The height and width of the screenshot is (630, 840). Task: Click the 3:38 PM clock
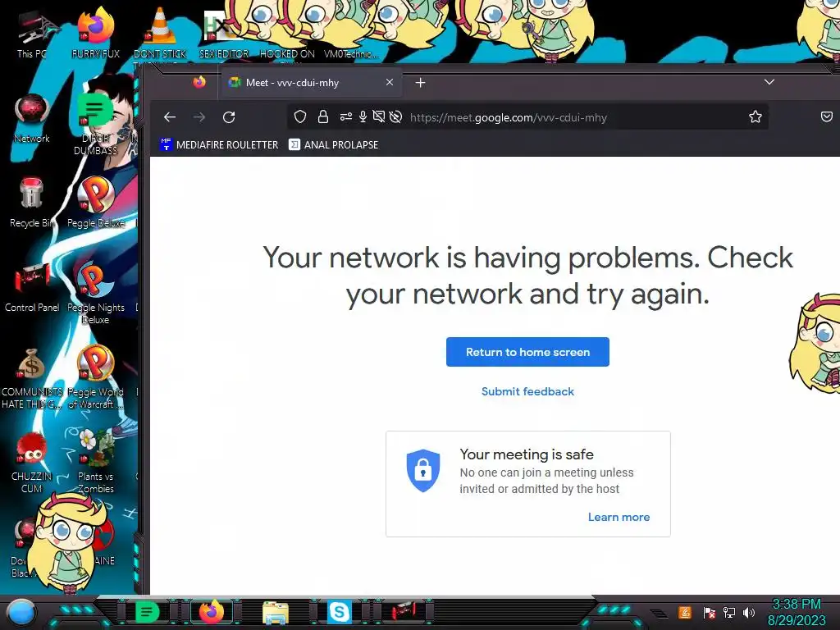796,605
